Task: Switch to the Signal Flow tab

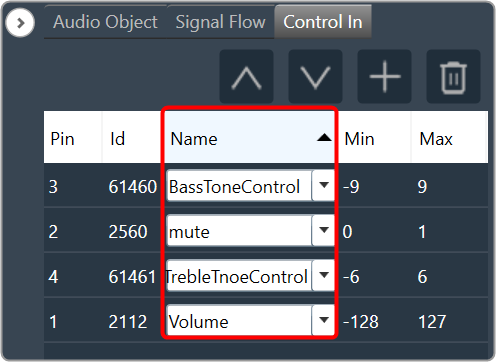Action: coord(220,22)
